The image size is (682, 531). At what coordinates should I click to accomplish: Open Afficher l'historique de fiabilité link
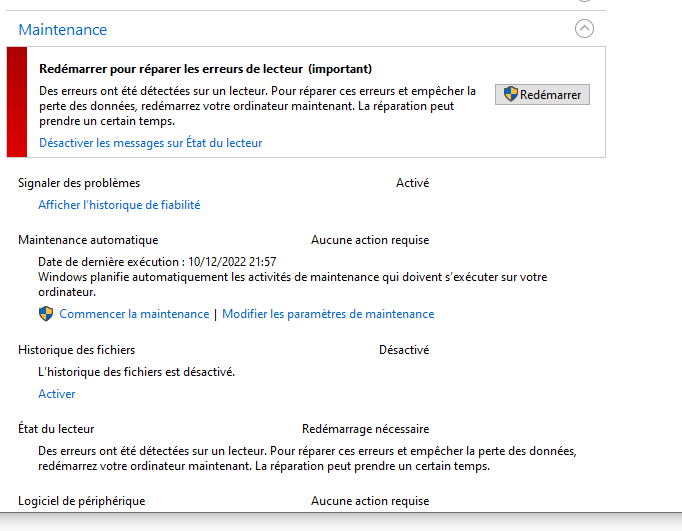pyautogui.click(x=119, y=204)
